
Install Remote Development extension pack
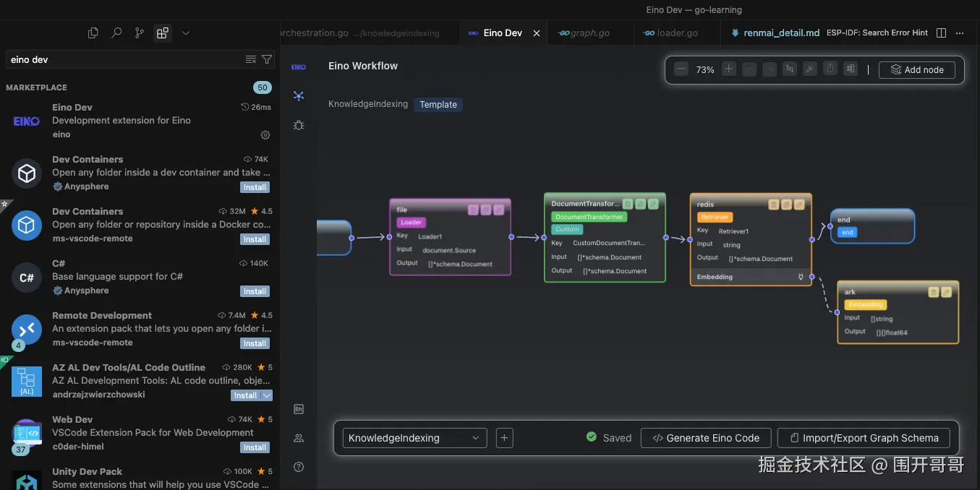[255, 343]
